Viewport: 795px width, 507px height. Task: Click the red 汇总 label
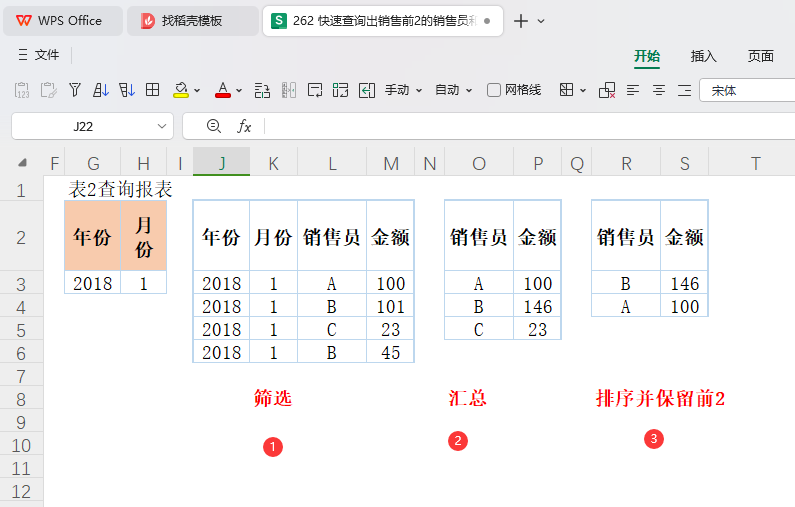[467, 398]
